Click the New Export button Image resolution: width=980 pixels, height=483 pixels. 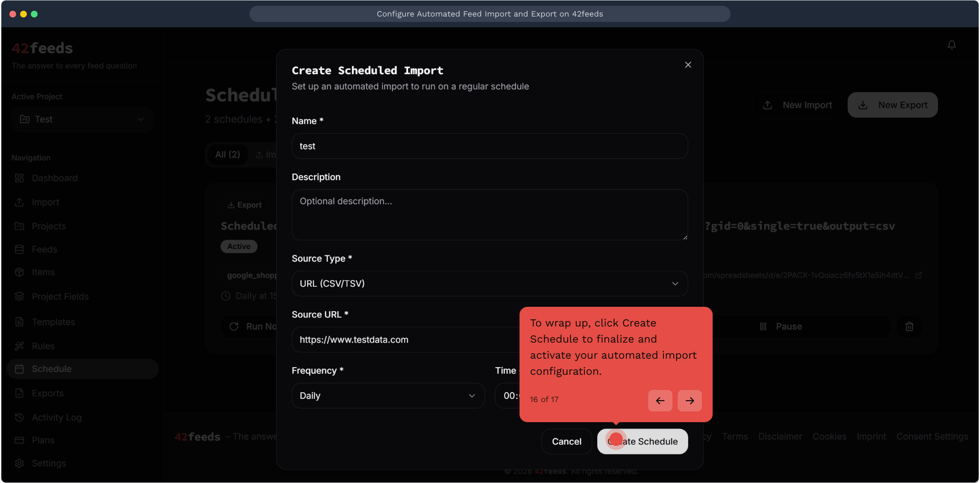coord(892,105)
